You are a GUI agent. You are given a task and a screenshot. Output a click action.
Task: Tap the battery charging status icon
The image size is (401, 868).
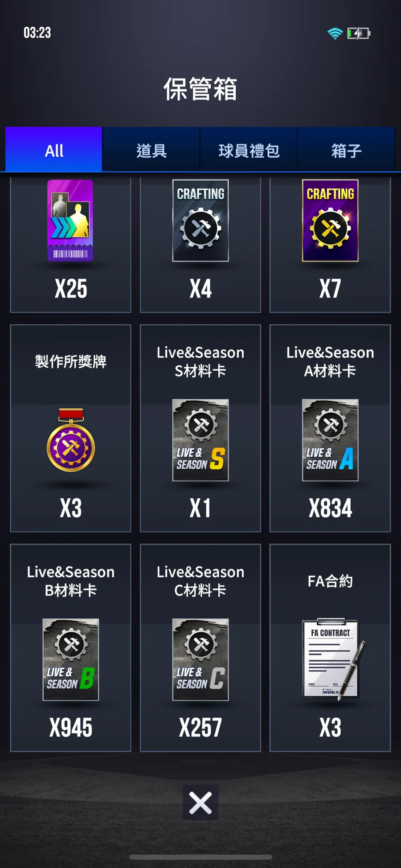coord(359,33)
